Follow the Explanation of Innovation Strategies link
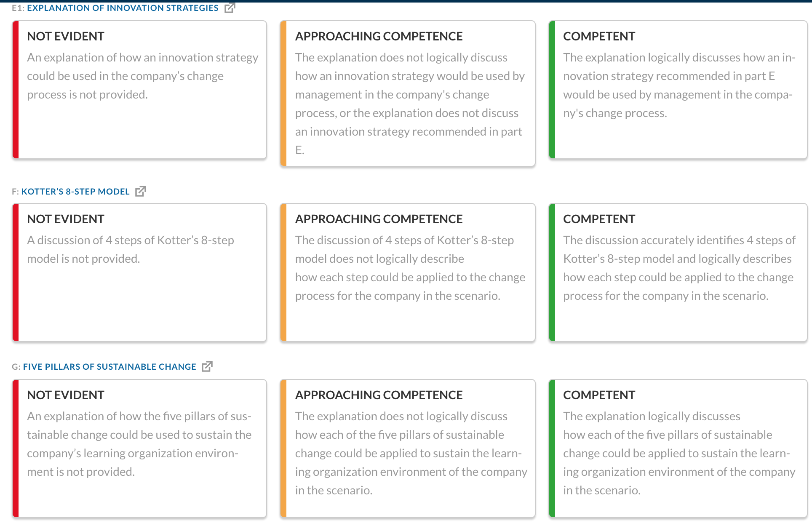 tap(123, 8)
